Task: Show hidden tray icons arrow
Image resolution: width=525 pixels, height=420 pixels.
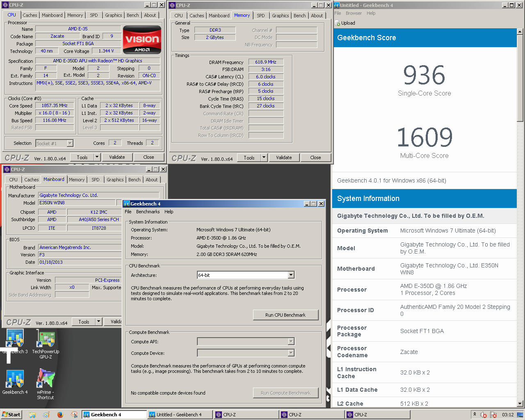Action: pyautogui.click(x=475, y=414)
